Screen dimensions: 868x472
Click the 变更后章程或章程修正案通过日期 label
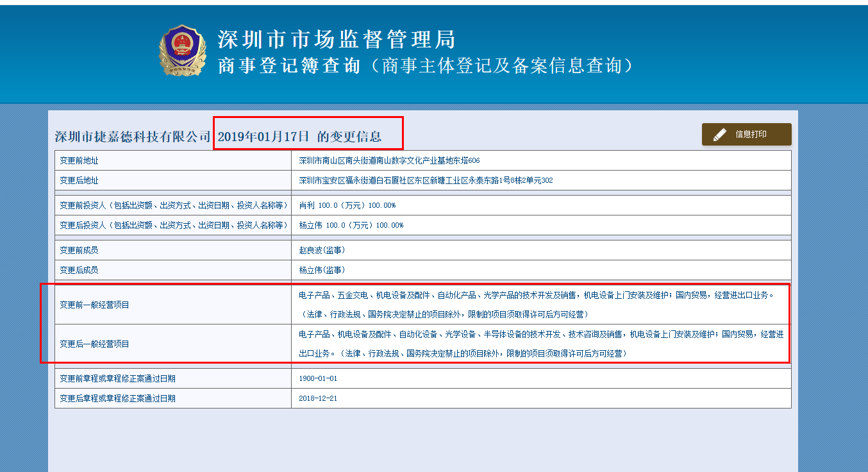117,399
